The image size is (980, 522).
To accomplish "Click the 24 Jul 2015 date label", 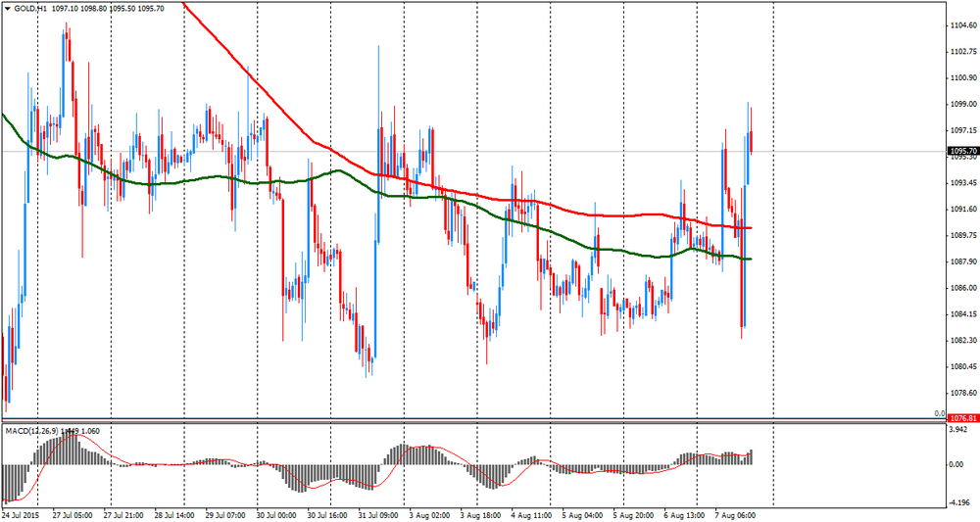I will tap(20, 516).
